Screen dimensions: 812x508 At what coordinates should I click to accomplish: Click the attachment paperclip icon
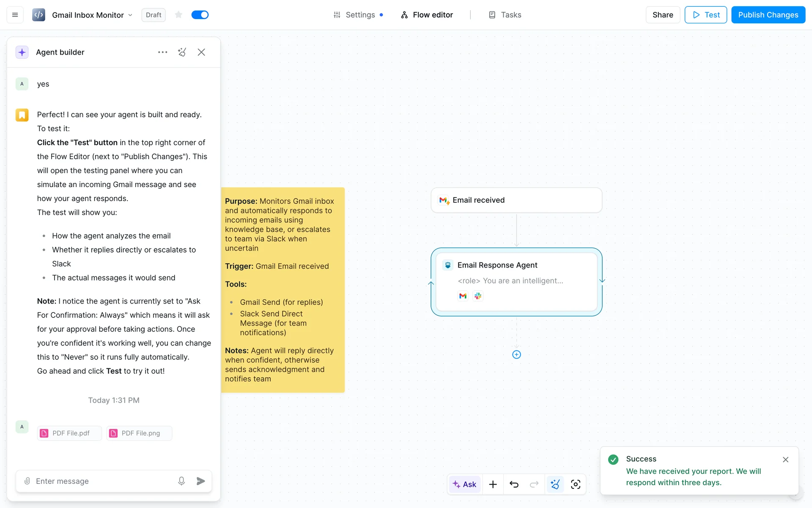click(x=27, y=481)
